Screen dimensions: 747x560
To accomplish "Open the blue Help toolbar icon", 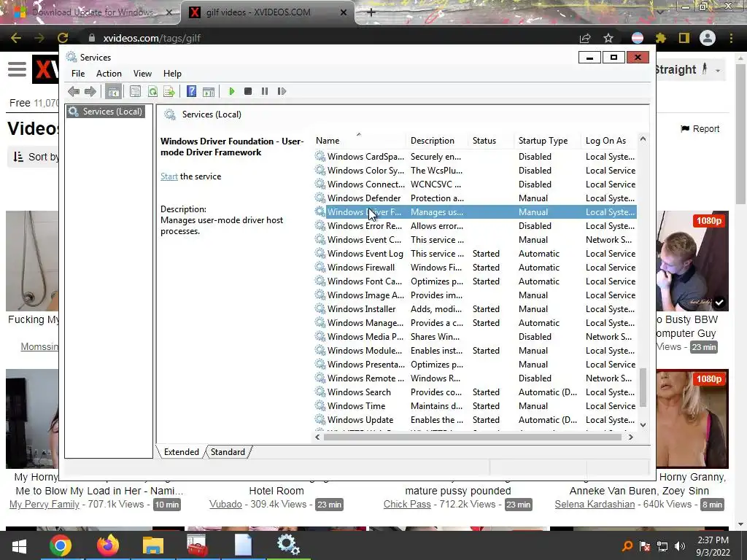I will (x=192, y=91).
